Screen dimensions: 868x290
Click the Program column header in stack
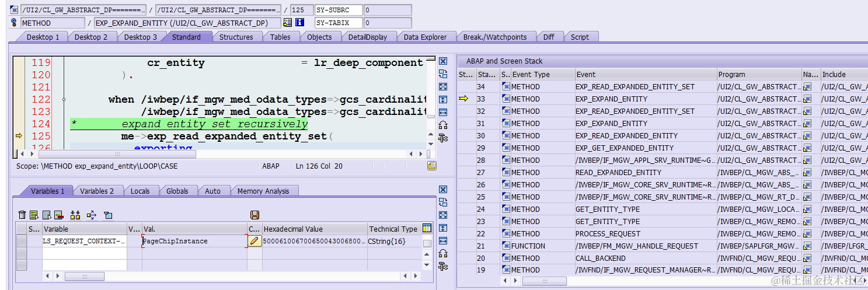coord(759,74)
